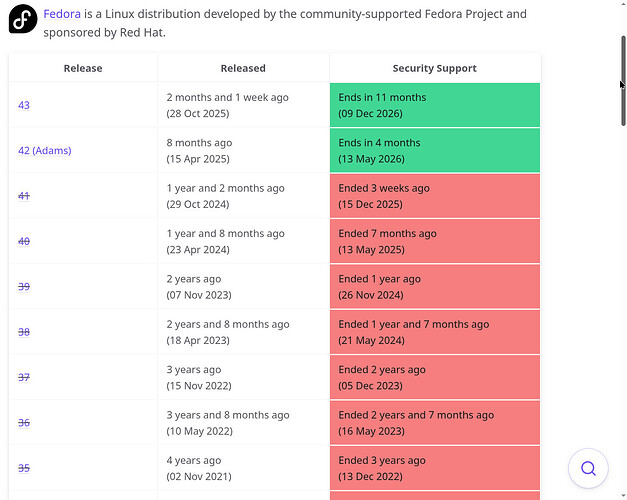The height and width of the screenshot is (500, 627).
Task: Open release 42 (Adams) link
Action: click(x=45, y=150)
